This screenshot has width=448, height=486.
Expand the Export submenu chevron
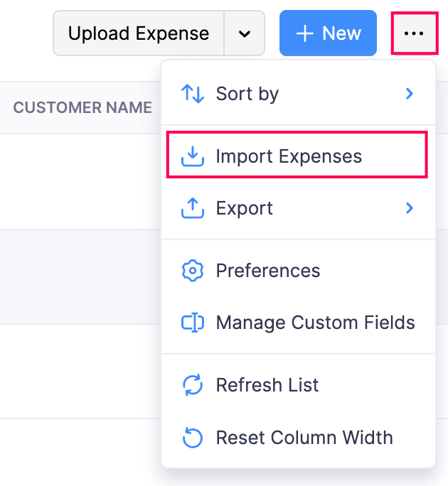(410, 208)
